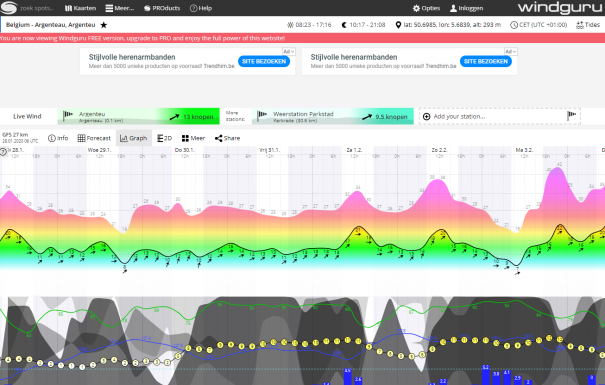Open the Weerstation Parkstad live station
This screenshot has height=385, width=605.
[x=333, y=116]
